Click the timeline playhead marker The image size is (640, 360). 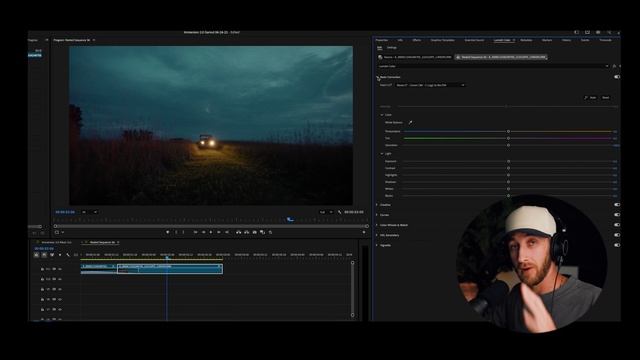[x=167, y=258]
